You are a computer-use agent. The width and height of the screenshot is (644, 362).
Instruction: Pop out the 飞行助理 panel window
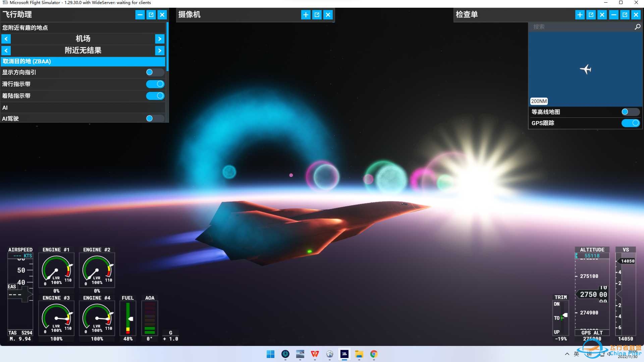(x=151, y=15)
